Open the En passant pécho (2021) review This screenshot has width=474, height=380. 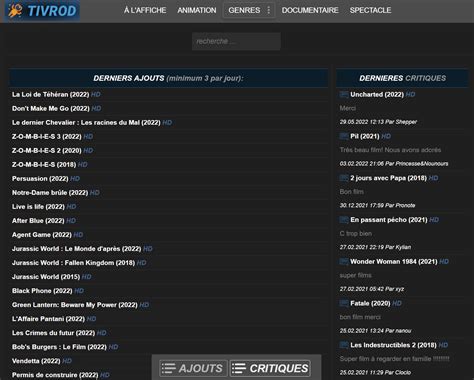point(389,219)
